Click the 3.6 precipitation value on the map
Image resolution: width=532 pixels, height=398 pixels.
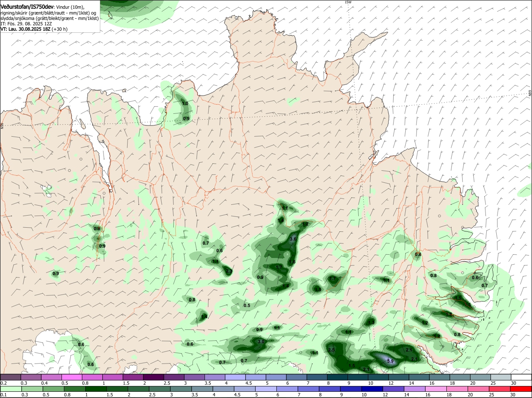(293, 239)
